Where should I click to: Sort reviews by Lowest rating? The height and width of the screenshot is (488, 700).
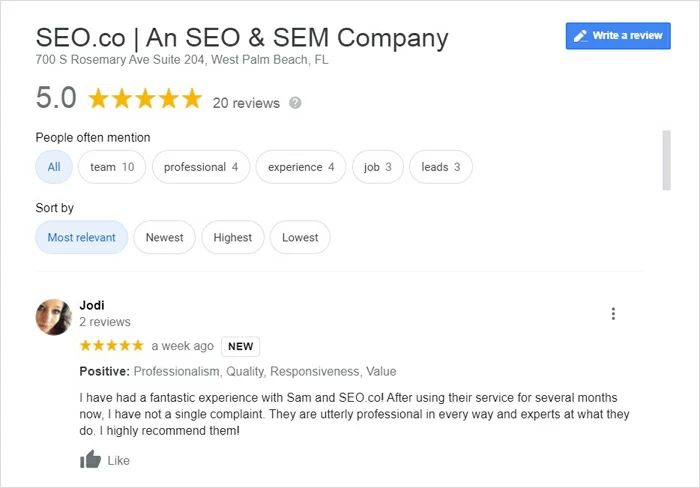300,237
